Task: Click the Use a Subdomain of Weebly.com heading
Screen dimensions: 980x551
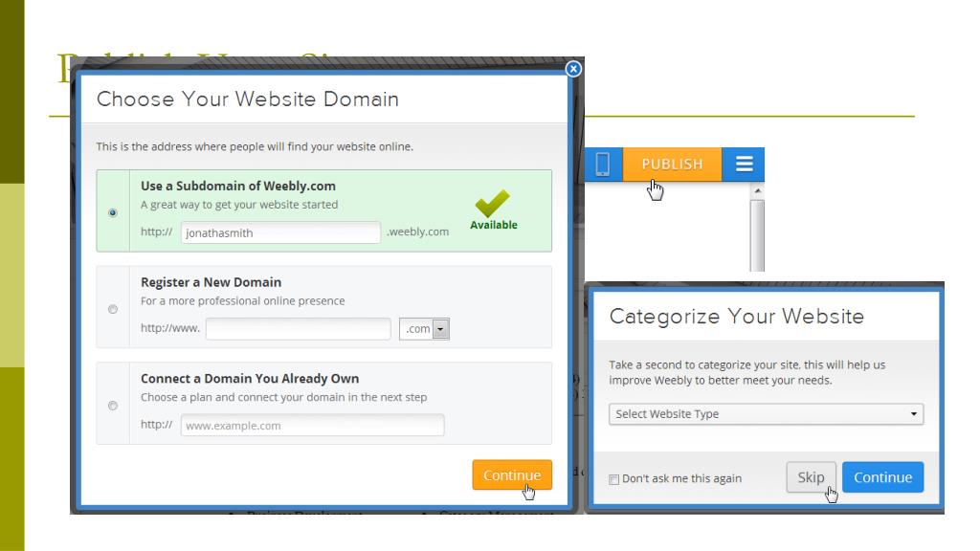Action: click(238, 186)
